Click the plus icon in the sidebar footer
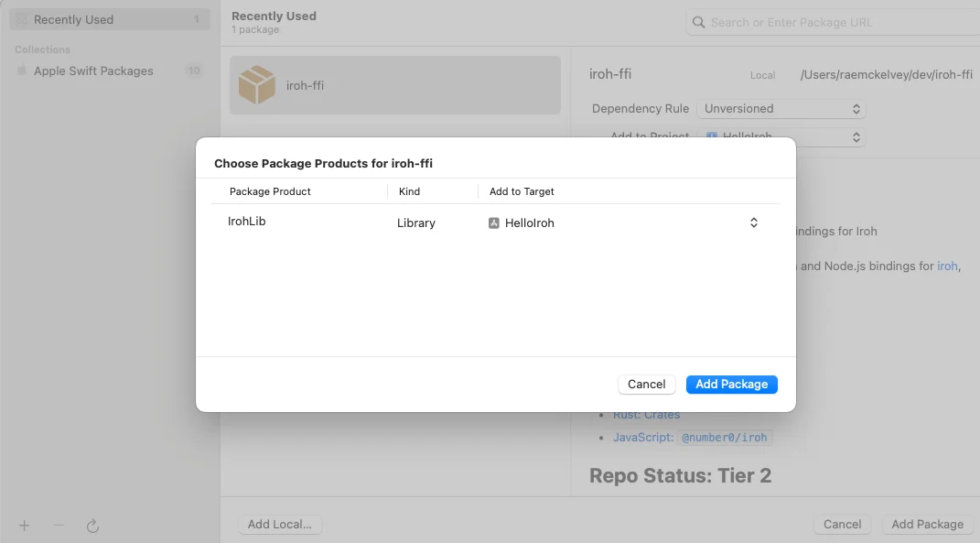This screenshot has width=980, height=543. coord(25,526)
